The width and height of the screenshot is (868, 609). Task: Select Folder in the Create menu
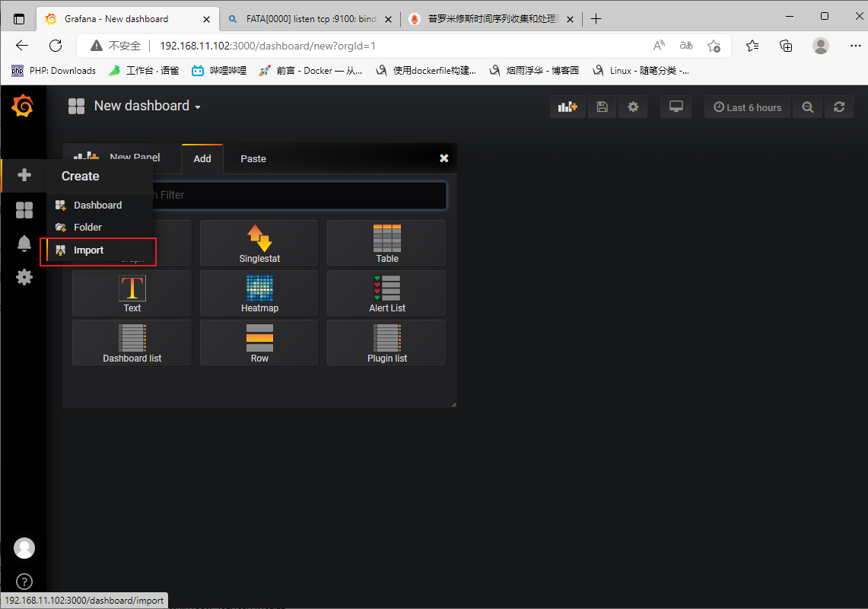point(88,227)
